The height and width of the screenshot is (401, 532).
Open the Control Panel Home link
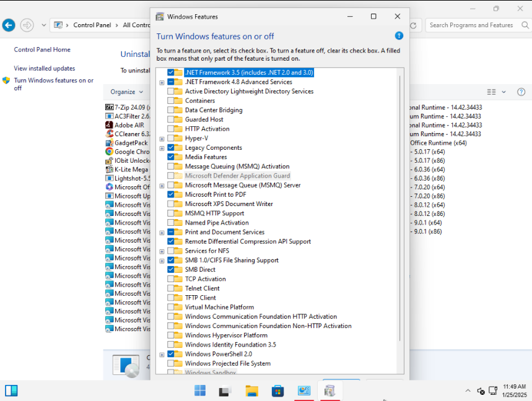tap(42, 50)
